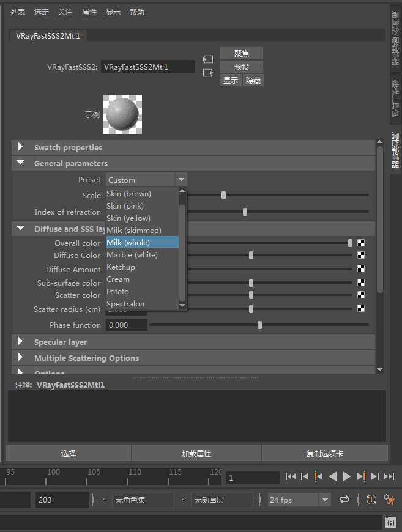Viewport: 402px width, 532px height.
Task: Switch to 通道盒/层编辑器 side tab
Action: 395,38
